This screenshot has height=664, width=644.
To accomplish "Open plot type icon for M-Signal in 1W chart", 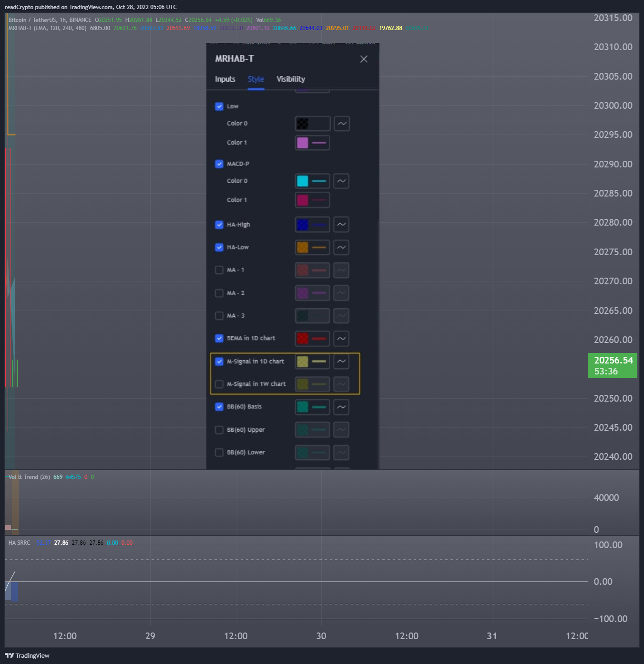I will click(341, 384).
